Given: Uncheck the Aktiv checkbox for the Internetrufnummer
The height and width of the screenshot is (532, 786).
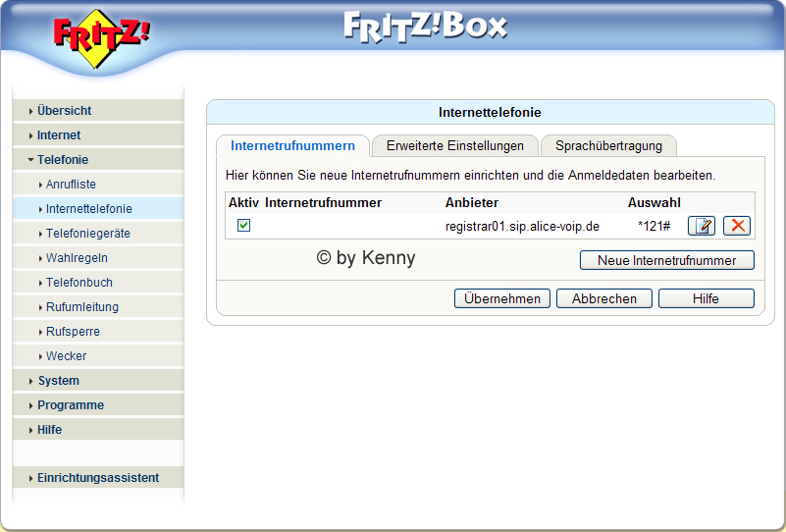Looking at the screenshot, I should click(243, 226).
